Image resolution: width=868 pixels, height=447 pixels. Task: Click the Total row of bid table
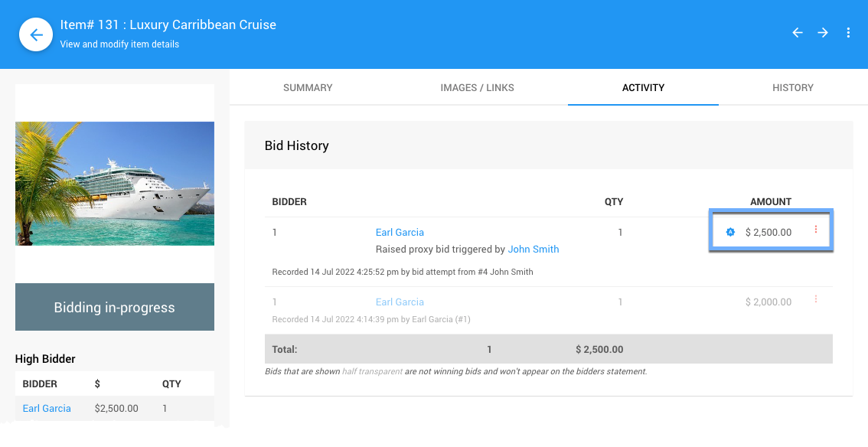tap(548, 349)
